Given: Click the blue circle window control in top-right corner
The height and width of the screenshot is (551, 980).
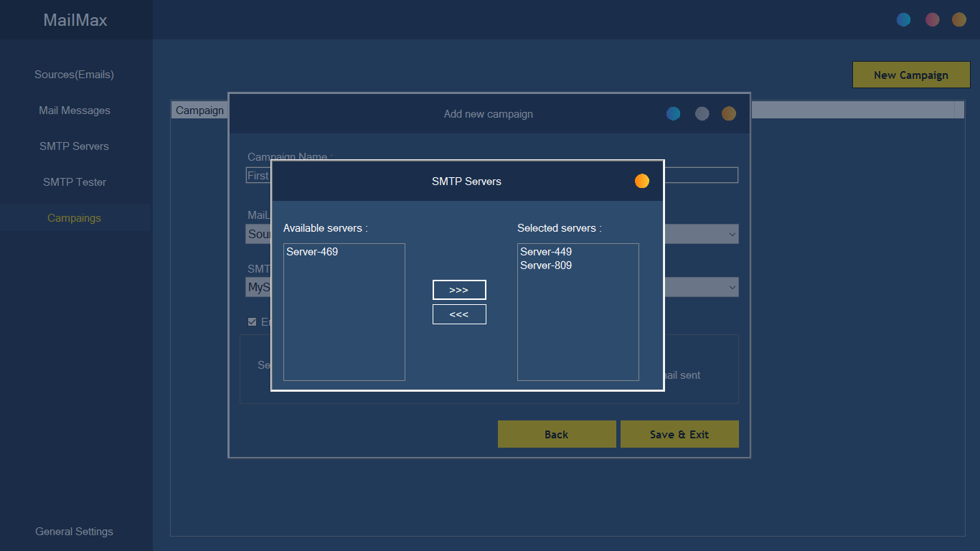Looking at the screenshot, I should click(x=904, y=19).
